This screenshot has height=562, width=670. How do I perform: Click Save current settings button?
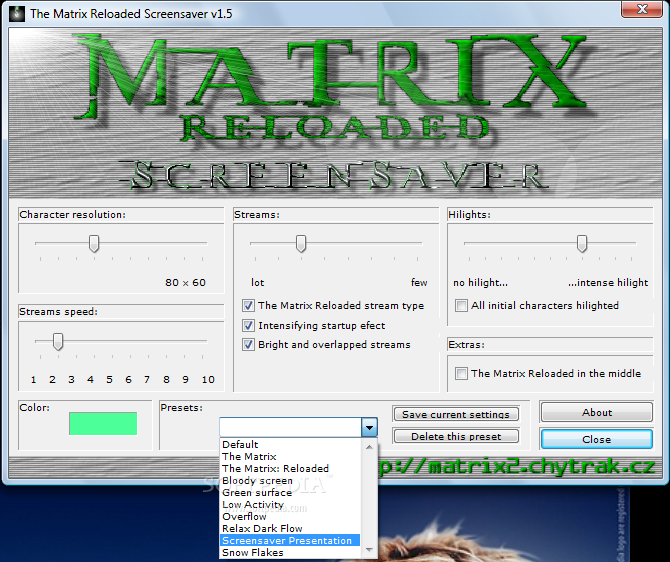(x=455, y=414)
